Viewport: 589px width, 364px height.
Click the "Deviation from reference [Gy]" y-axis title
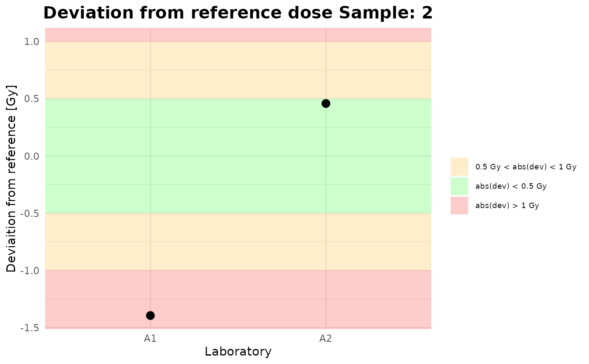pyautogui.click(x=12, y=179)
